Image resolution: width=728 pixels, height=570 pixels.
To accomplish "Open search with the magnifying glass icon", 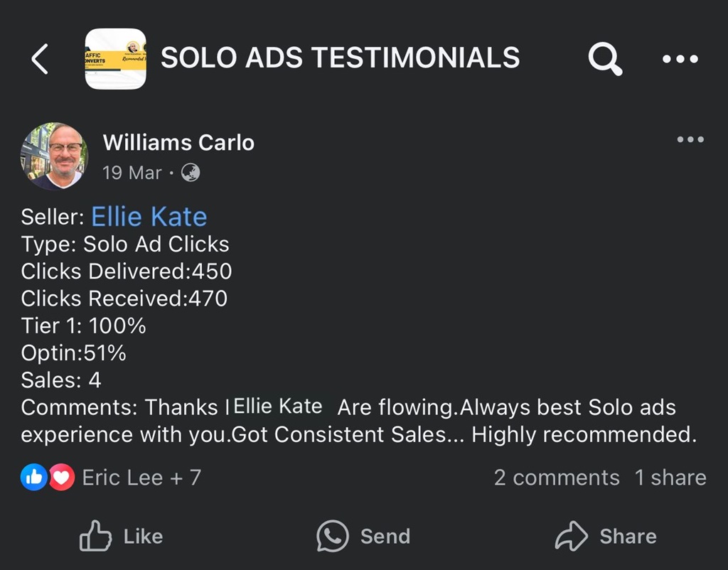I will (x=605, y=58).
